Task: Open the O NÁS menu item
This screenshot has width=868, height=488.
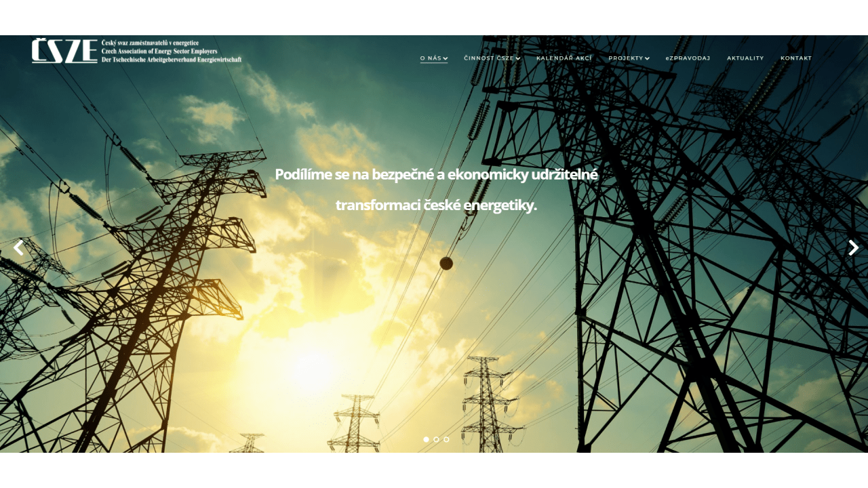Action: point(430,58)
